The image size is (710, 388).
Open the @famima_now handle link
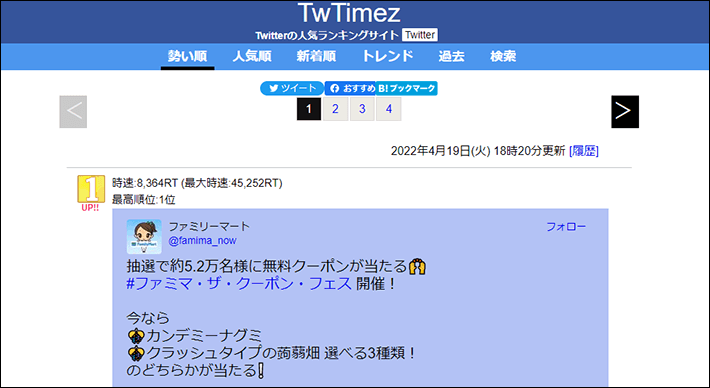pos(202,240)
